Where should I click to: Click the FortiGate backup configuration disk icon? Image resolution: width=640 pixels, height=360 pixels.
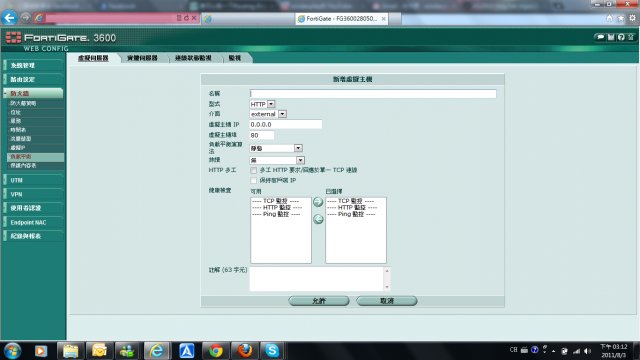coord(611,37)
